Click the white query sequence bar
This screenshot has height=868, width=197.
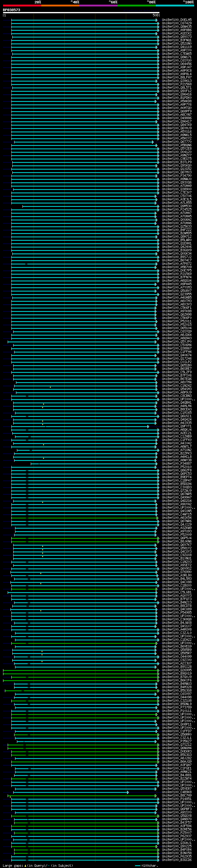pos(81,12)
